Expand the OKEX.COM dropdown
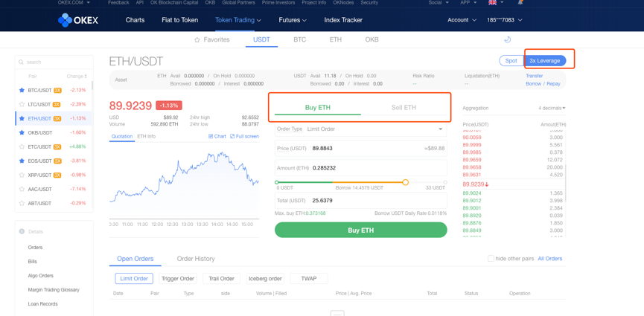Viewport: 644px width, 316px height. [74, 2]
